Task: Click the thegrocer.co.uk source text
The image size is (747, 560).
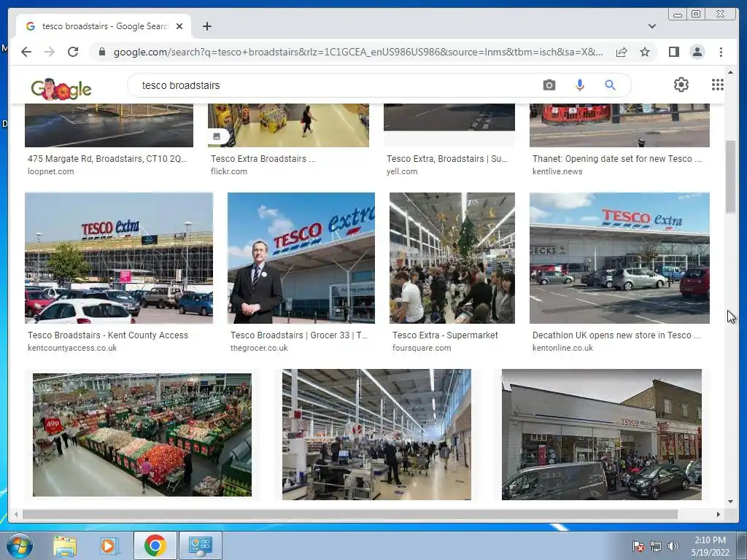Action: 259,348
